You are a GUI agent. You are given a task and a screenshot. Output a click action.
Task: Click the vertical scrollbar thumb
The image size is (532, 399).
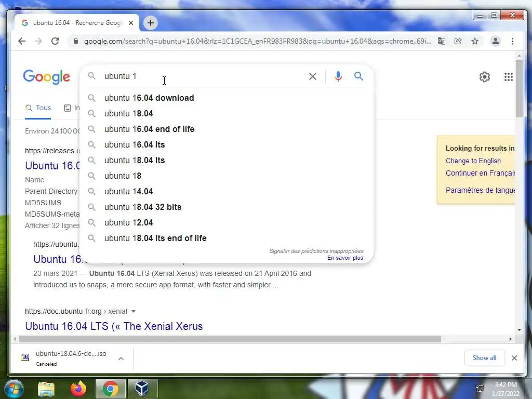pyautogui.click(x=519, y=89)
